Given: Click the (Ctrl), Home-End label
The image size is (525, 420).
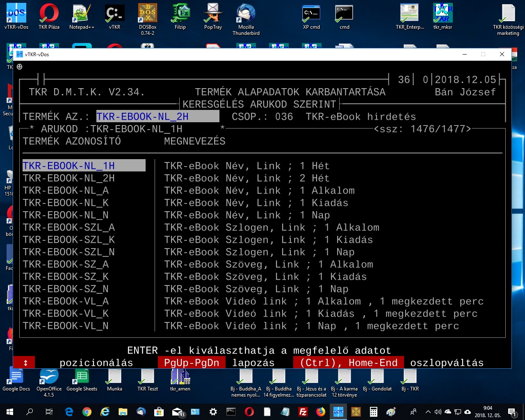Looking at the screenshot, I should point(348,363).
